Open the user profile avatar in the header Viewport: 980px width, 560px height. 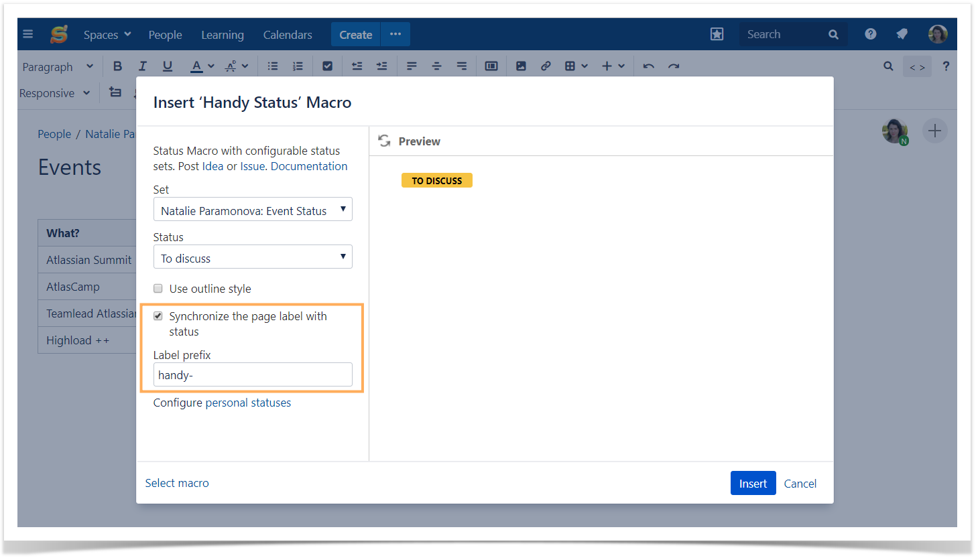tap(938, 34)
